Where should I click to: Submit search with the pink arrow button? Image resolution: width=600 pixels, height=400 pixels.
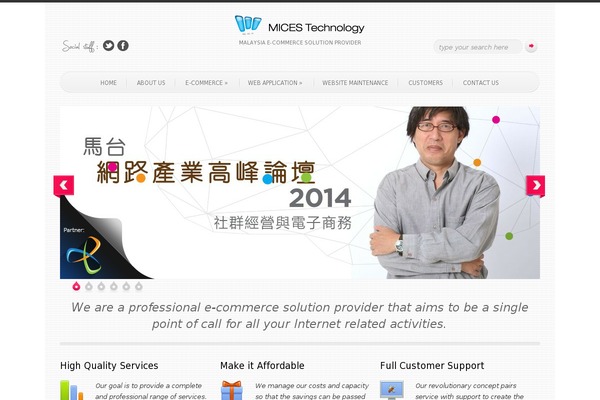pyautogui.click(x=531, y=46)
